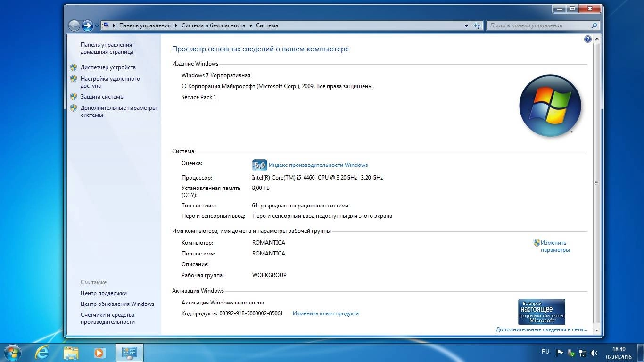Open the Action Center flag tray icon
The height and width of the screenshot is (362, 644).
point(560,353)
